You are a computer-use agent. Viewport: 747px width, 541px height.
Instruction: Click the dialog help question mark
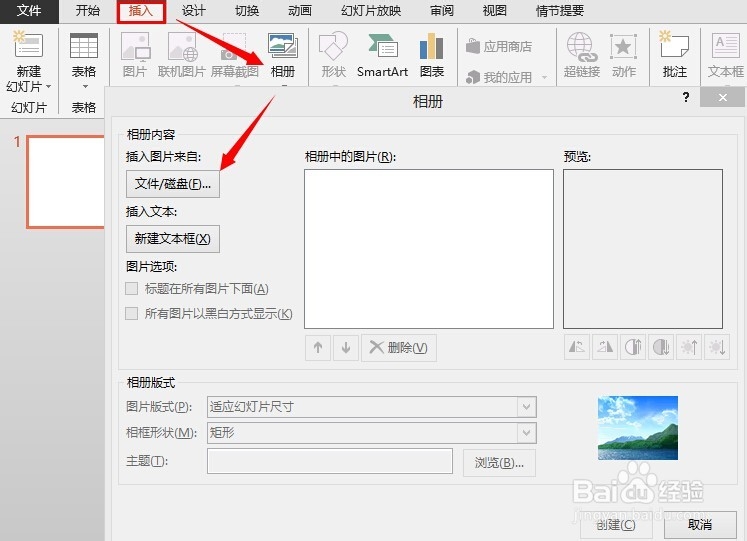tap(686, 97)
